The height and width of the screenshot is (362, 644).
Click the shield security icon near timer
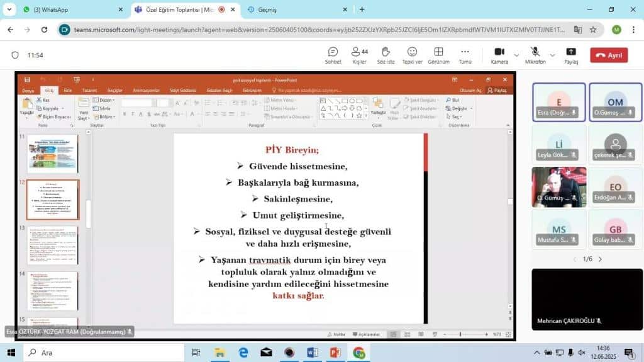15,55
